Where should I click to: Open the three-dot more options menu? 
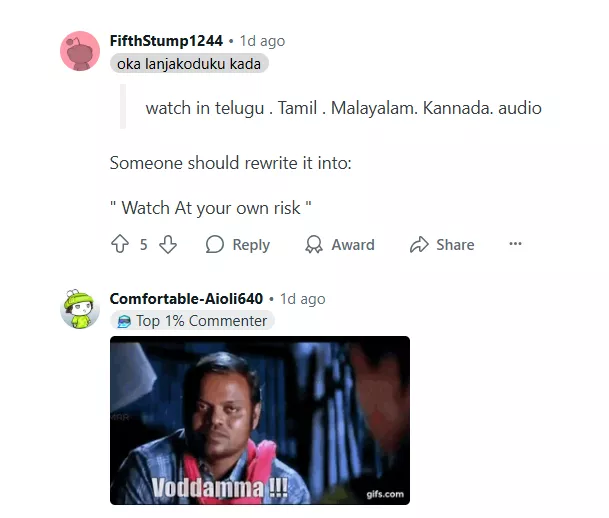point(515,244)
